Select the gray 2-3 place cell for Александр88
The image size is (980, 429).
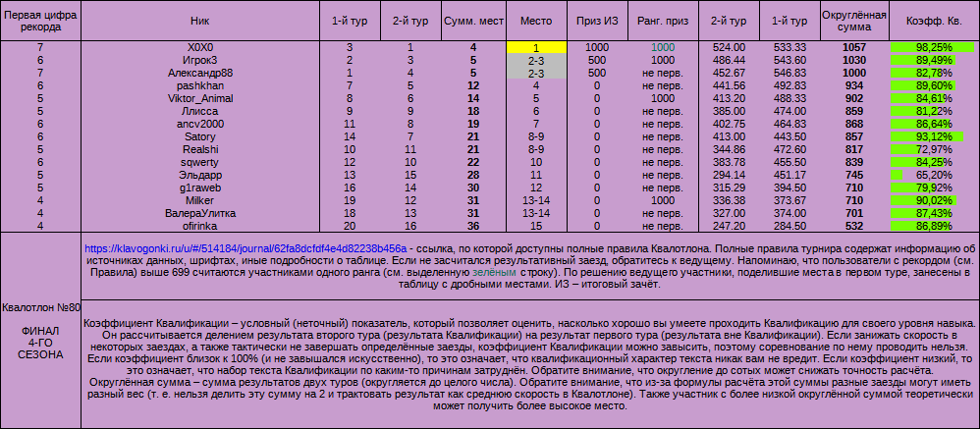tap(536, 73)
